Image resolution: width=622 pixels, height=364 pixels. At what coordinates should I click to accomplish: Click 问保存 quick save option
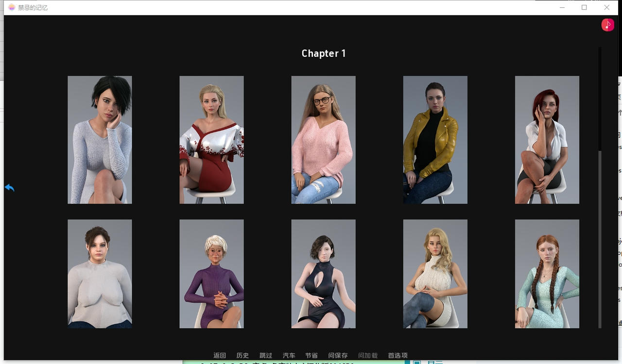338,355
